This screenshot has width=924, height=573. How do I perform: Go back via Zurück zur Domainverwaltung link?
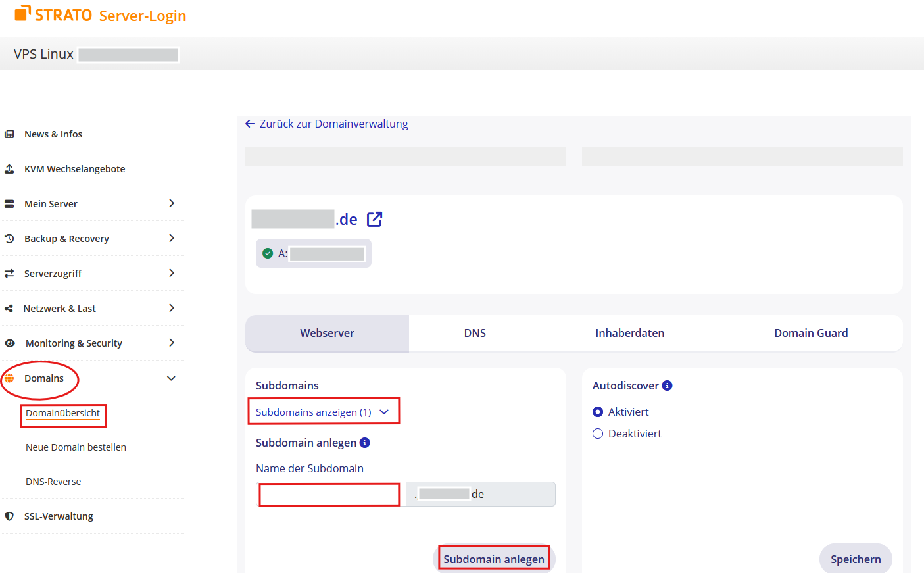pyautogui.click(x=333, y=124)
